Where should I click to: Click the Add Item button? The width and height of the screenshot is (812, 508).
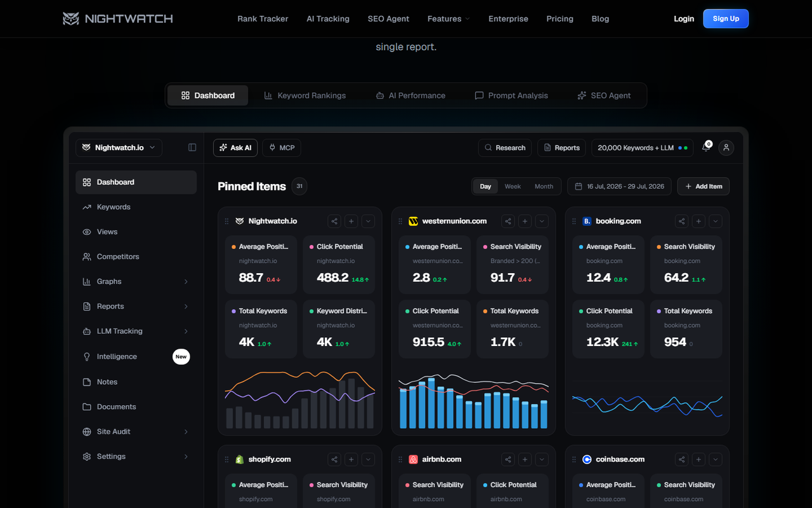click(704, 186)
